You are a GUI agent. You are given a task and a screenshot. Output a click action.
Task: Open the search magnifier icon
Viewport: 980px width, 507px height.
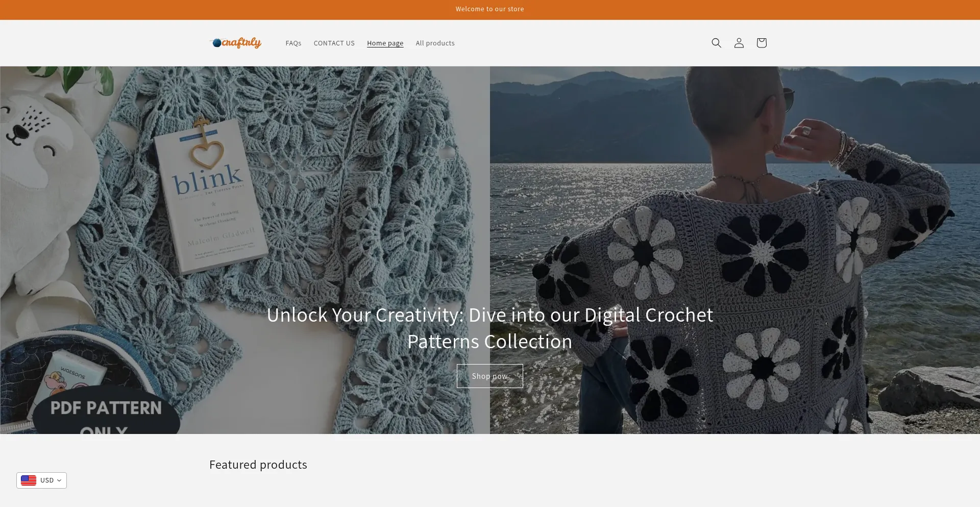pyautogui.click(x=716, y=43)
